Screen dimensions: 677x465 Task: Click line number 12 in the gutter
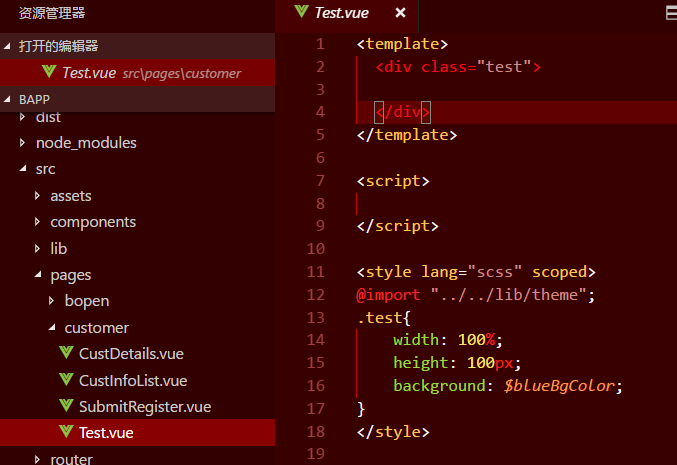(x=316, y=295)
